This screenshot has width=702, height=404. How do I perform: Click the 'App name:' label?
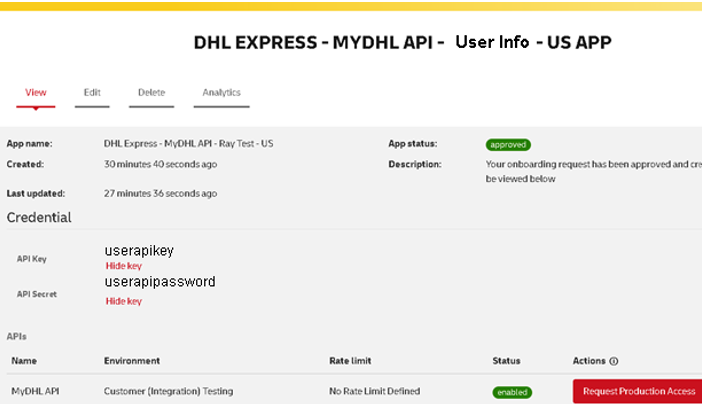[30, 144]
